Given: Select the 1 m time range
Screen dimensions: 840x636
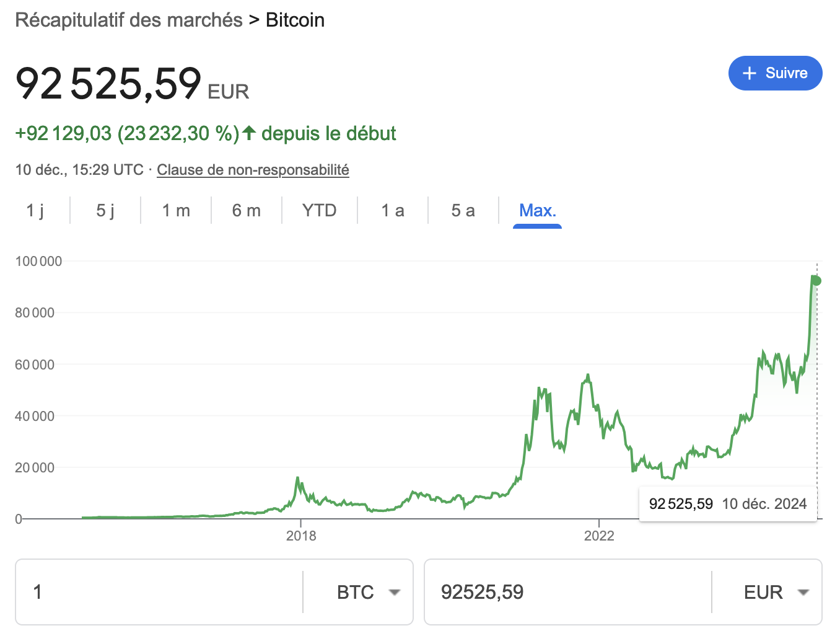Looking at the screenshot, I should [x=176, y=211].
